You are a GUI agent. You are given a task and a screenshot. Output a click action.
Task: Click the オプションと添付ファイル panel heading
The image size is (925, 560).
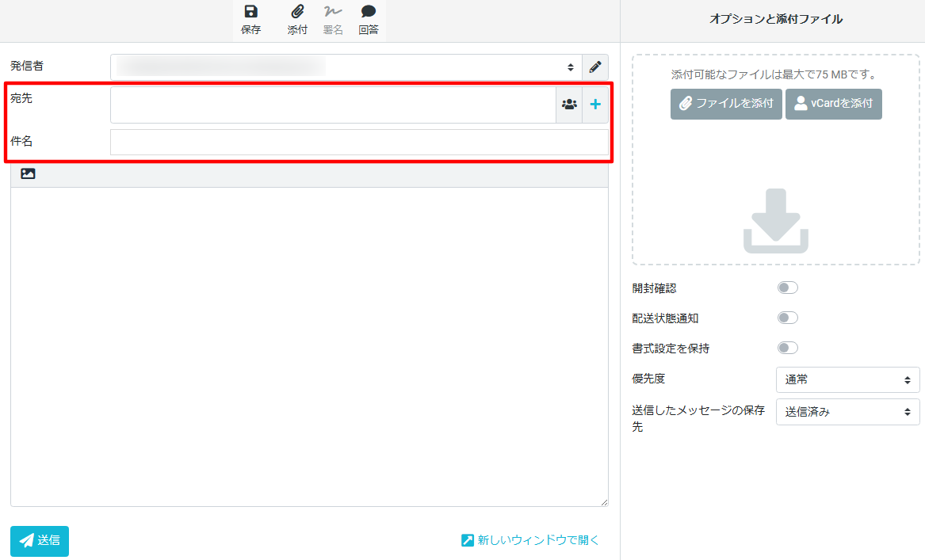pyautogui.click(x=776, y=20)
